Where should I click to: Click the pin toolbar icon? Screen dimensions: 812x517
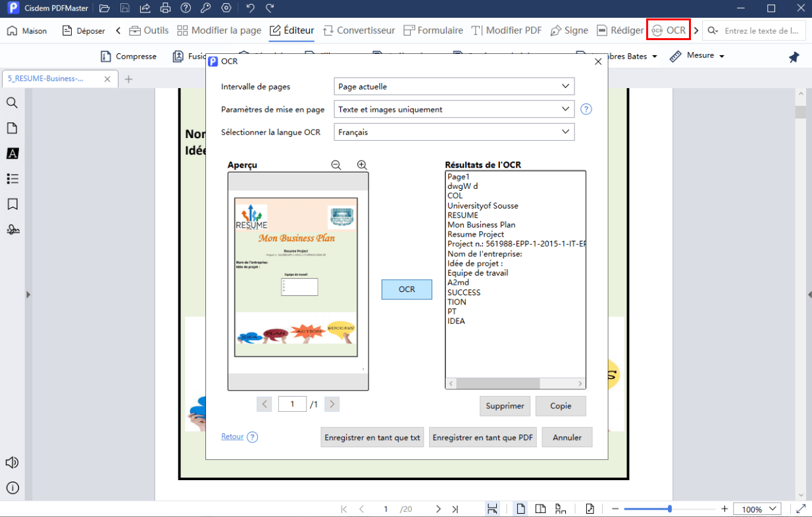click(794, 57)
